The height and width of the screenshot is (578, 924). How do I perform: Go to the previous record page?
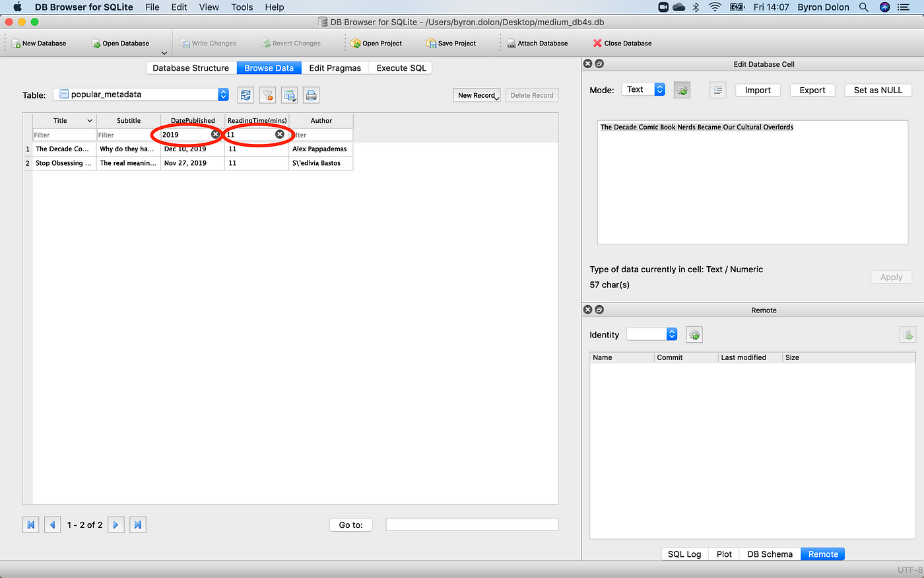pos(52,524)
